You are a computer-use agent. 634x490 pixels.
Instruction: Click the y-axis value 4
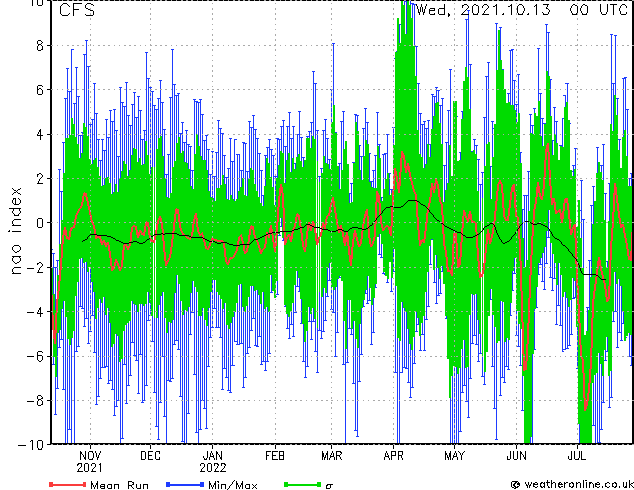tap(40, 134)
